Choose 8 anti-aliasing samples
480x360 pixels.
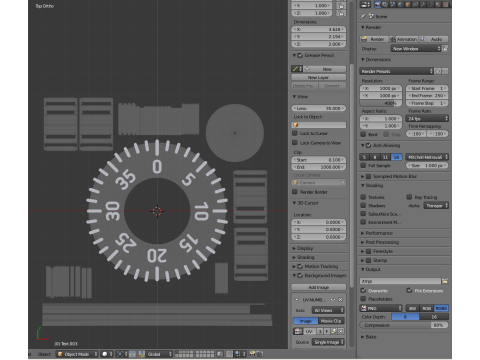click(x=375, y=157)
